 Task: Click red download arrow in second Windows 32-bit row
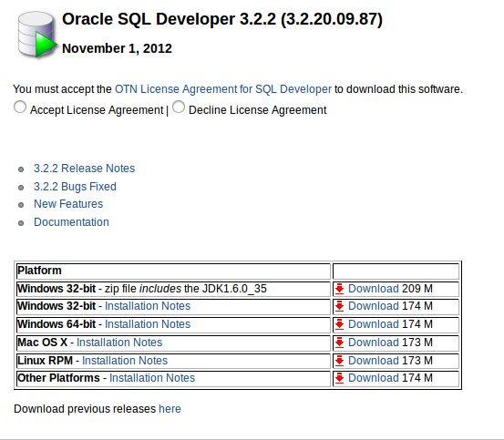pyautogui.click(x=339, y=306)
